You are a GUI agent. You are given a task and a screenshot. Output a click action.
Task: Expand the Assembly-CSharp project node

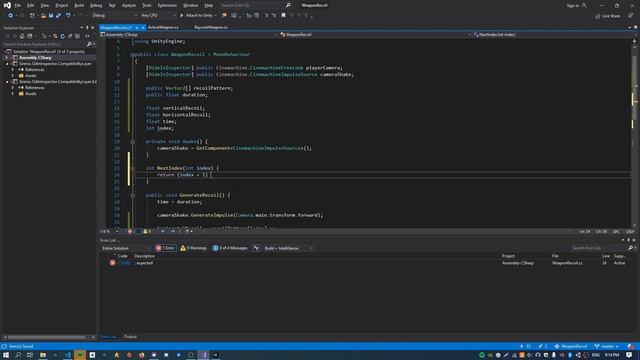click(7, 58)
